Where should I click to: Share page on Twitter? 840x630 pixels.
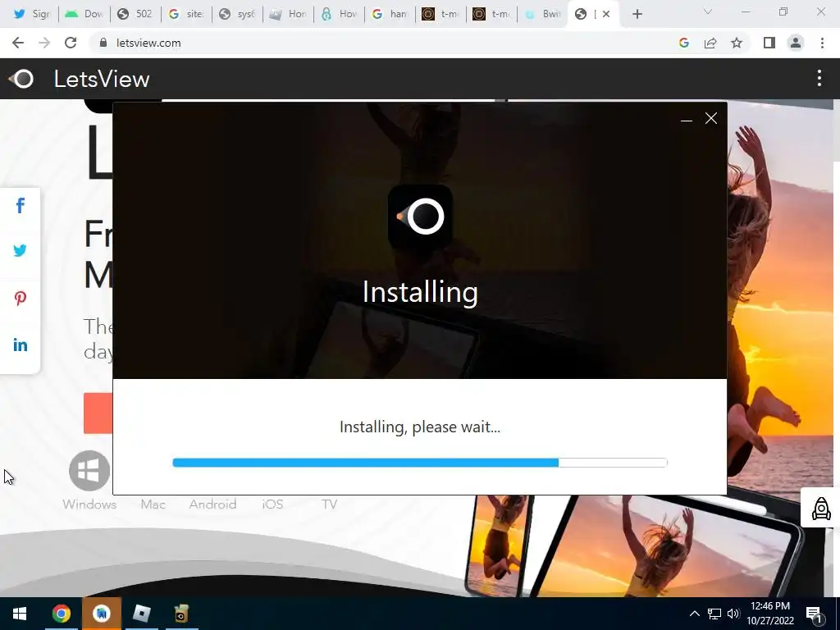[21, 250]
